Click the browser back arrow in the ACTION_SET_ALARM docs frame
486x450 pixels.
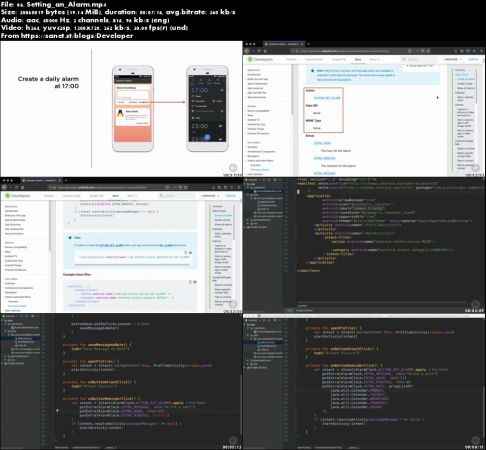[247, 51]
